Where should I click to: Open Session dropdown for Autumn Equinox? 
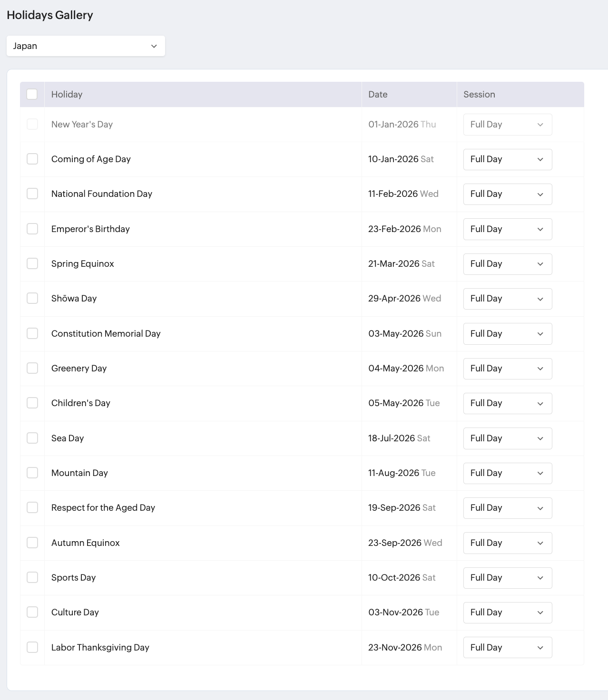coord(508,543)
